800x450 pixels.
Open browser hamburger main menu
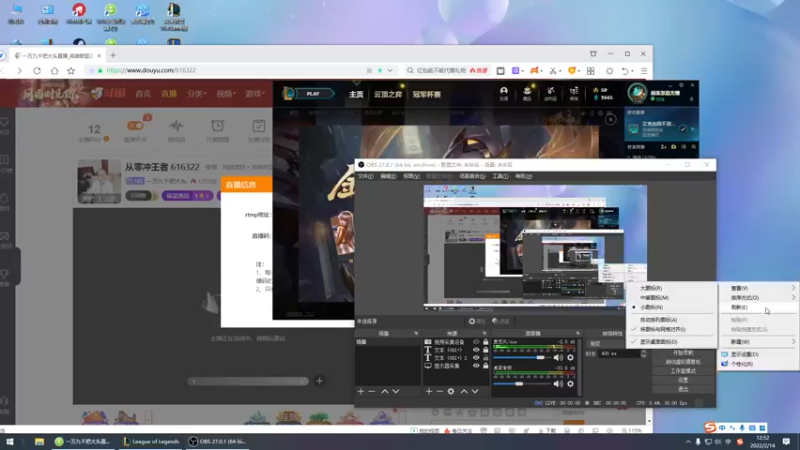pos(644,71)
